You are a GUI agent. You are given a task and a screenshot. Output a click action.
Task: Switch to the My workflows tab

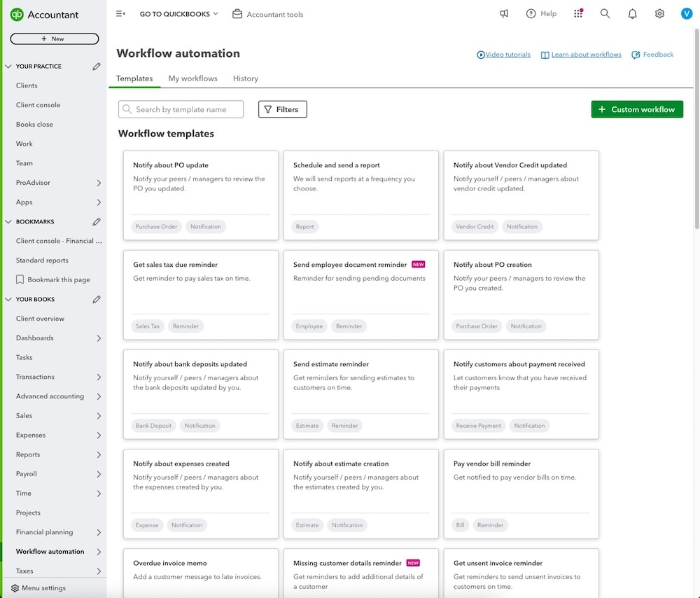[x=192, y=78]
